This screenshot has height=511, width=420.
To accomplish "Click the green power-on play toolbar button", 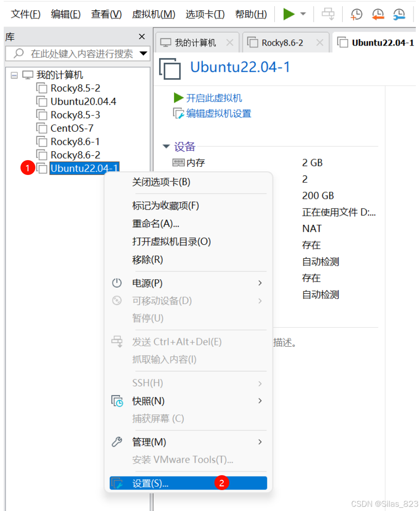I will point(288,14).
